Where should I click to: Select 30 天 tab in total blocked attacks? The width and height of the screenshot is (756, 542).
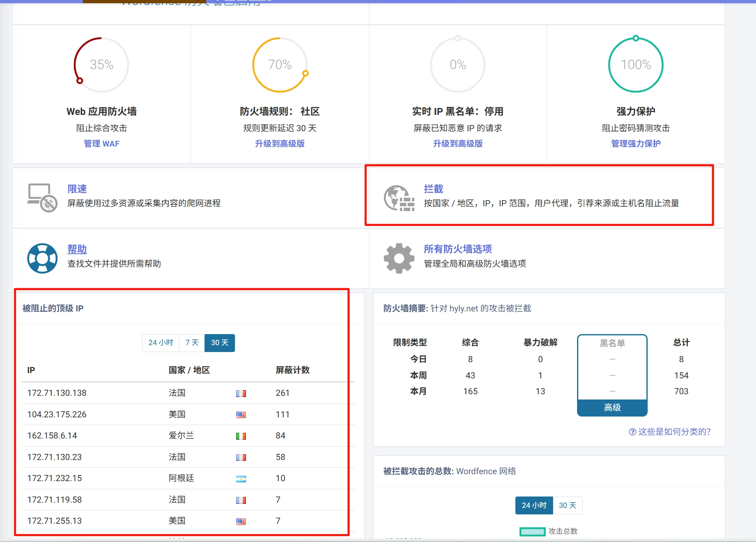pyautogui.click(x=568, y=505)
